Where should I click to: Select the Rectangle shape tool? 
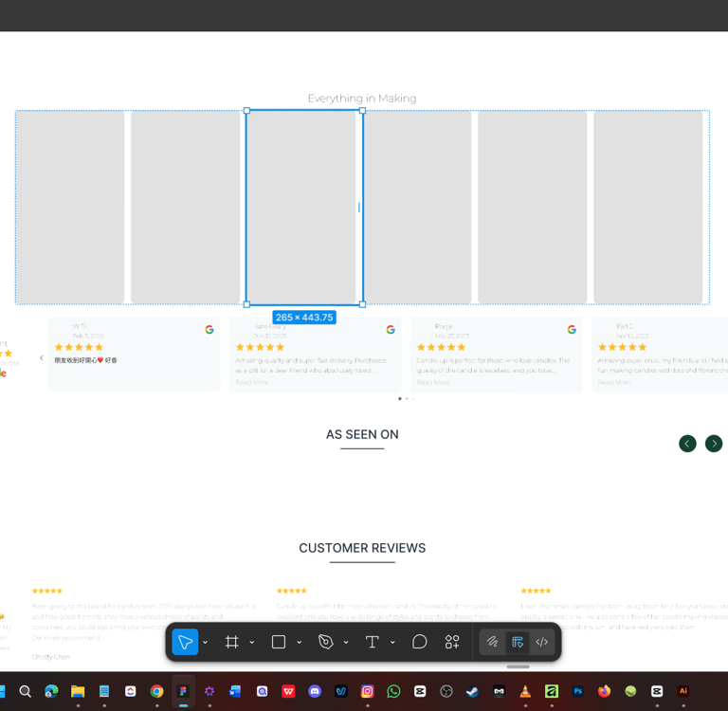pos(278,642)
